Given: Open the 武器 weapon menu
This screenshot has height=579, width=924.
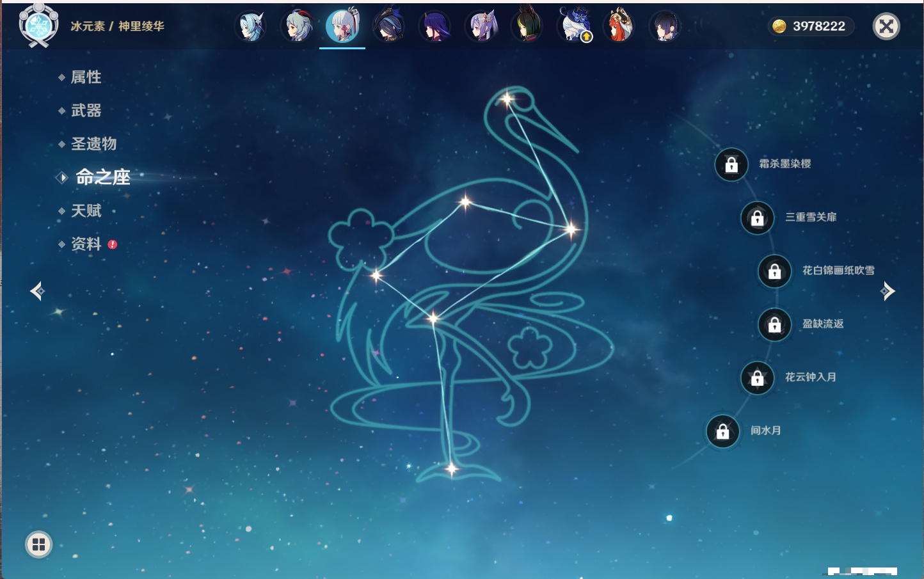Looking at the screenshot, I should (86, 111).
